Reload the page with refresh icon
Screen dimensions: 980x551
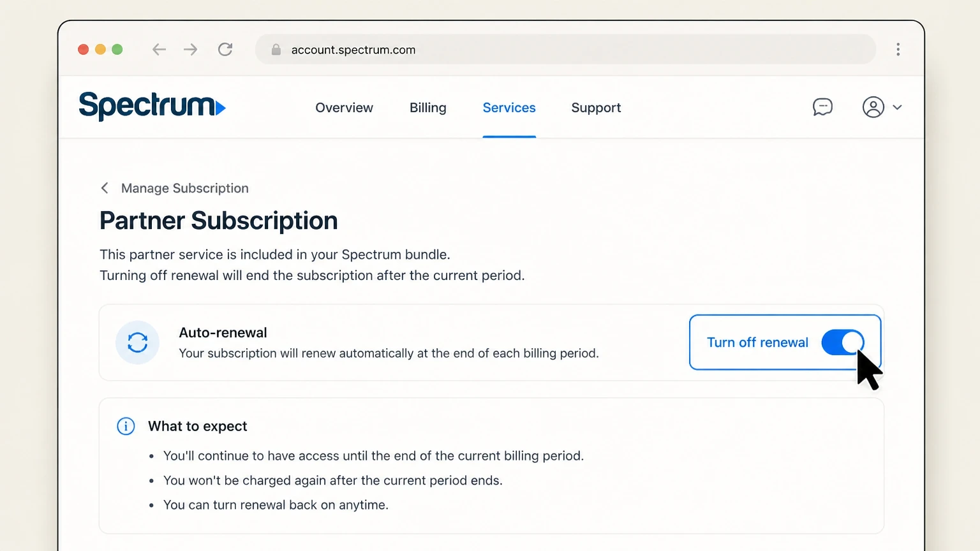pos(225,50)
